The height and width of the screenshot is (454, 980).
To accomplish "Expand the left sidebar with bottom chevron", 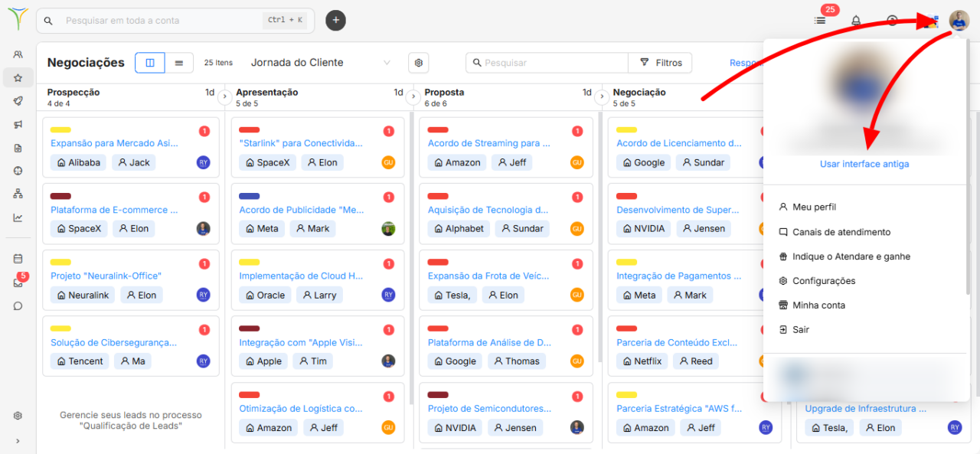I will [x=18, y=441].
